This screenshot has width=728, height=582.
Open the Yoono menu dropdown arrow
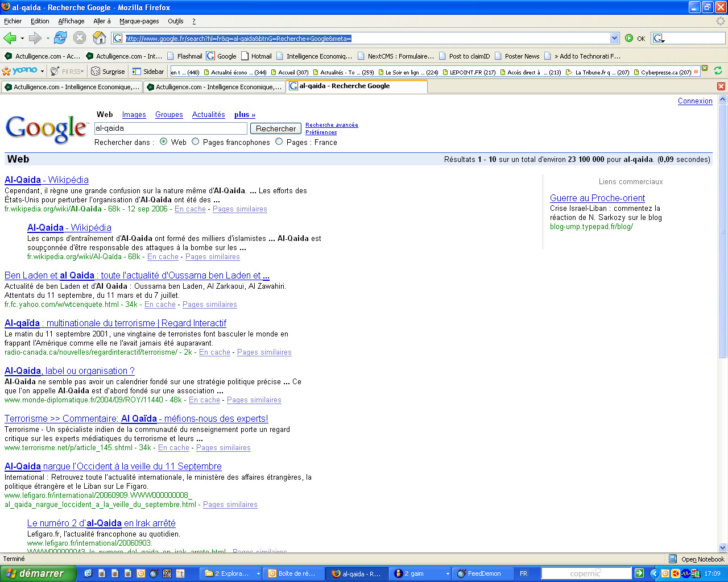[43, 71]
